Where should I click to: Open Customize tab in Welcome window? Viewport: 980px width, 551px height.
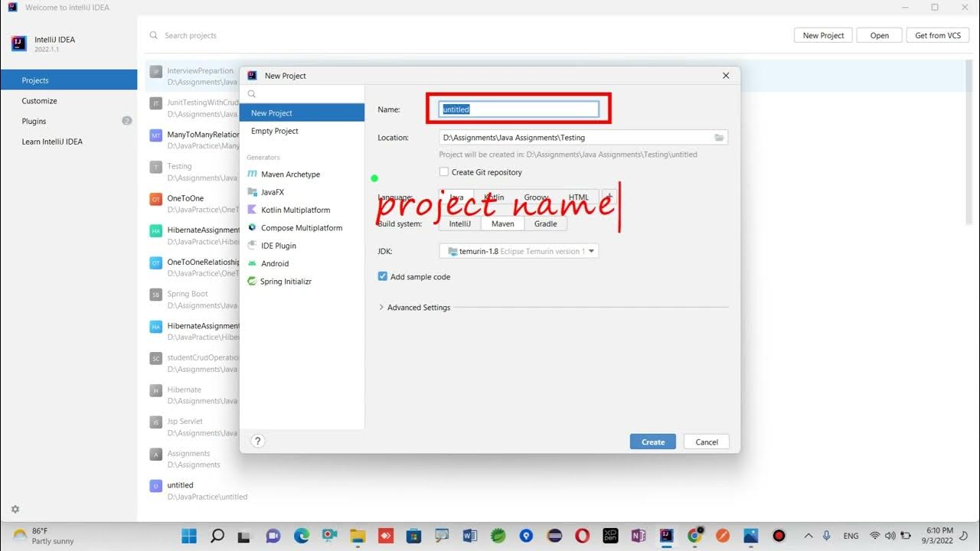pyautogui.click(x=69, y=101)
